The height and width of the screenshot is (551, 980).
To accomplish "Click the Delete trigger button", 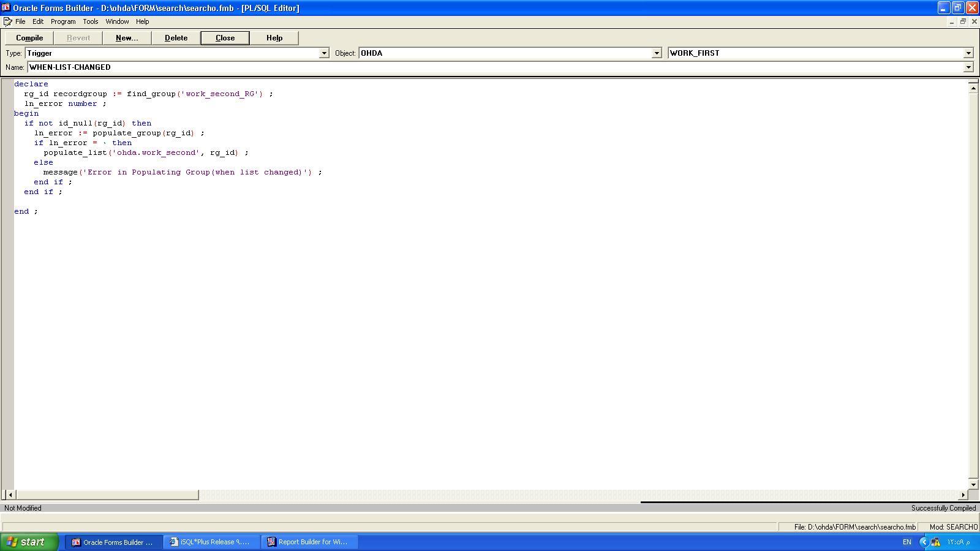I will pyautogui.click(x=176, y=38).
